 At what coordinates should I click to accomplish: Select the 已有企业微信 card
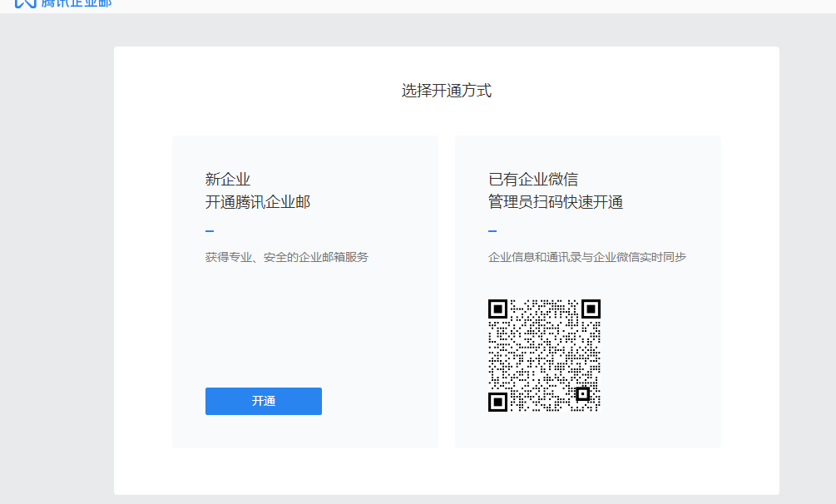pos(587,291)
